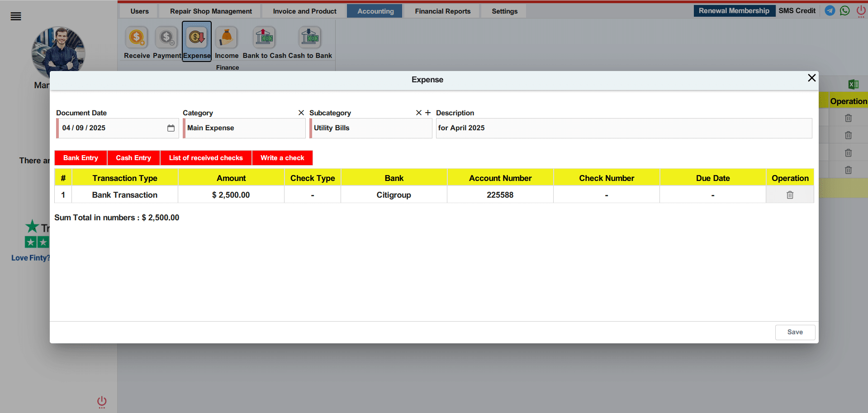
Task: Click the Check Number column header
Action: pyautogui.click(x=607, y=178)
